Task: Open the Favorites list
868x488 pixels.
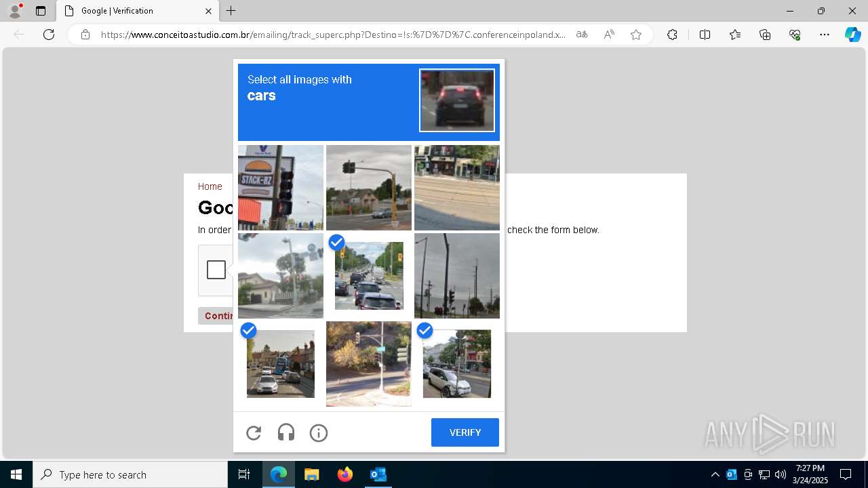Action: [x=735, y=35]
